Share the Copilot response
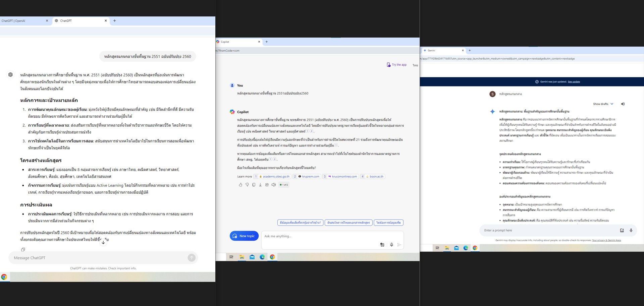The height and width of the screenshot is (306, 644). [267, 185]
